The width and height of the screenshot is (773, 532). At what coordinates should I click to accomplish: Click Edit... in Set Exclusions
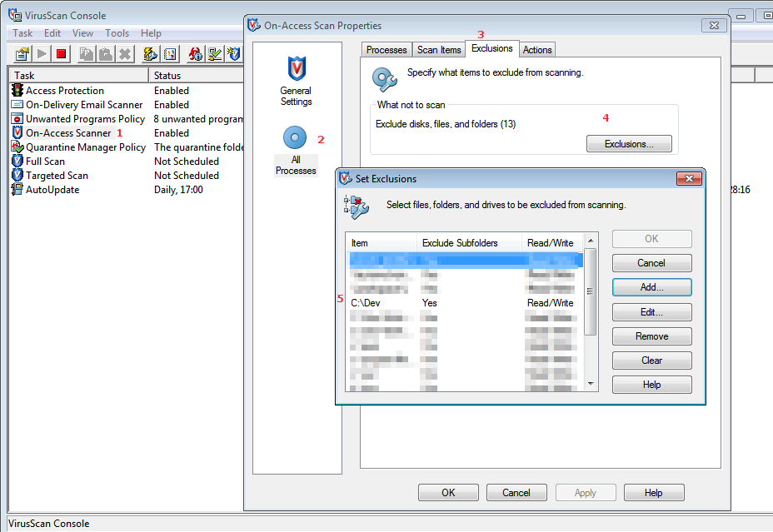[x=651, y=312]
